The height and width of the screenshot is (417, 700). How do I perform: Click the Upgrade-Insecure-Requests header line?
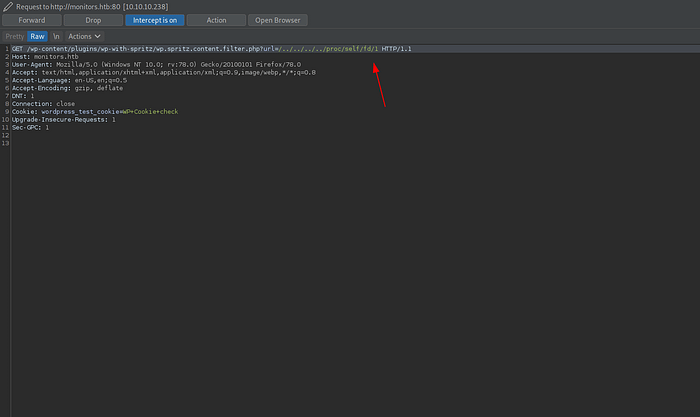click(x=63, y=120)
